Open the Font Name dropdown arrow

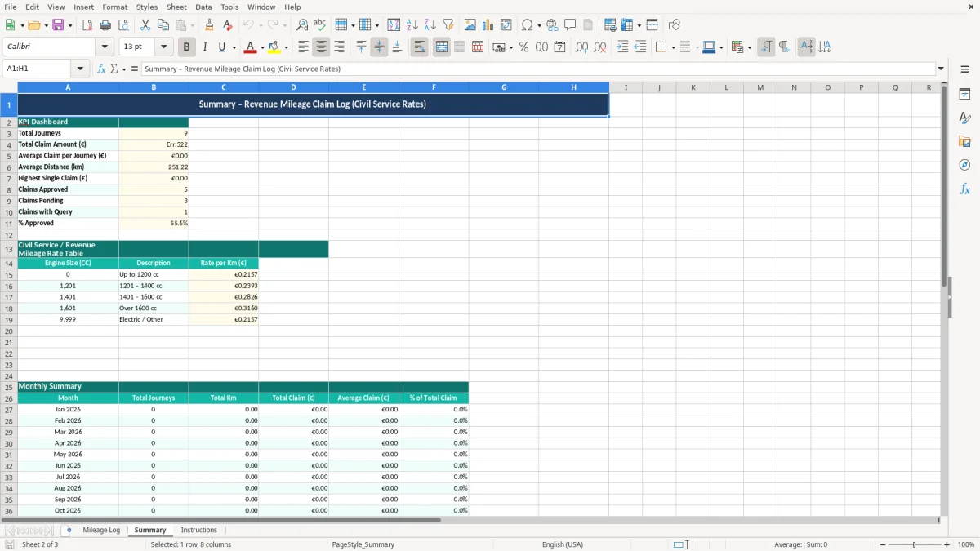click(x=105, y=47)
